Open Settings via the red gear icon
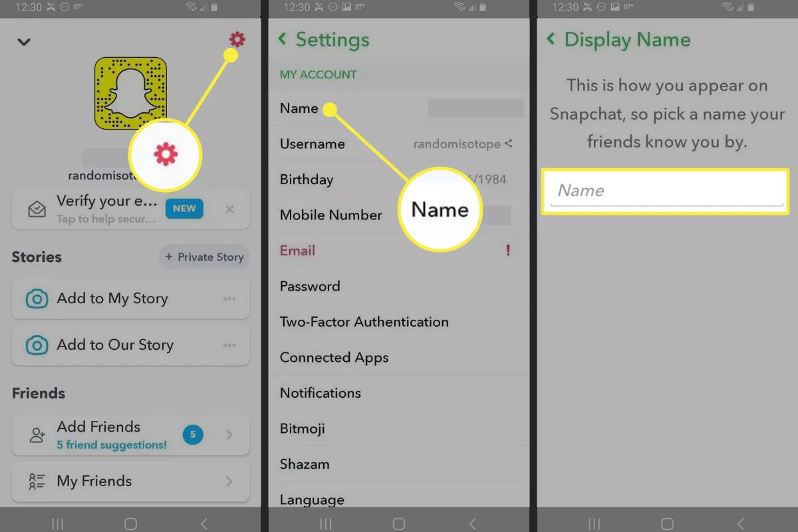 [x=237, y=40]
